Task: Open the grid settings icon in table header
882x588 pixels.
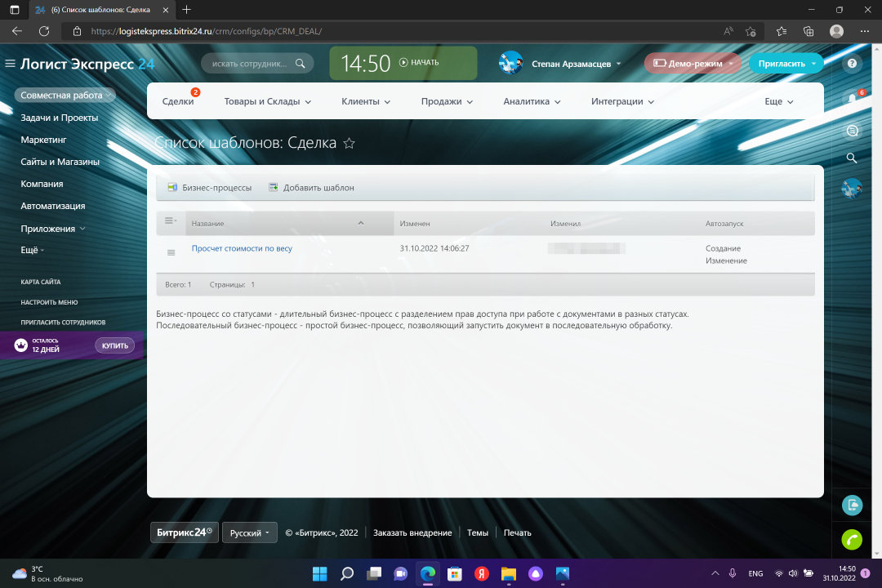Action: (171, 221)
